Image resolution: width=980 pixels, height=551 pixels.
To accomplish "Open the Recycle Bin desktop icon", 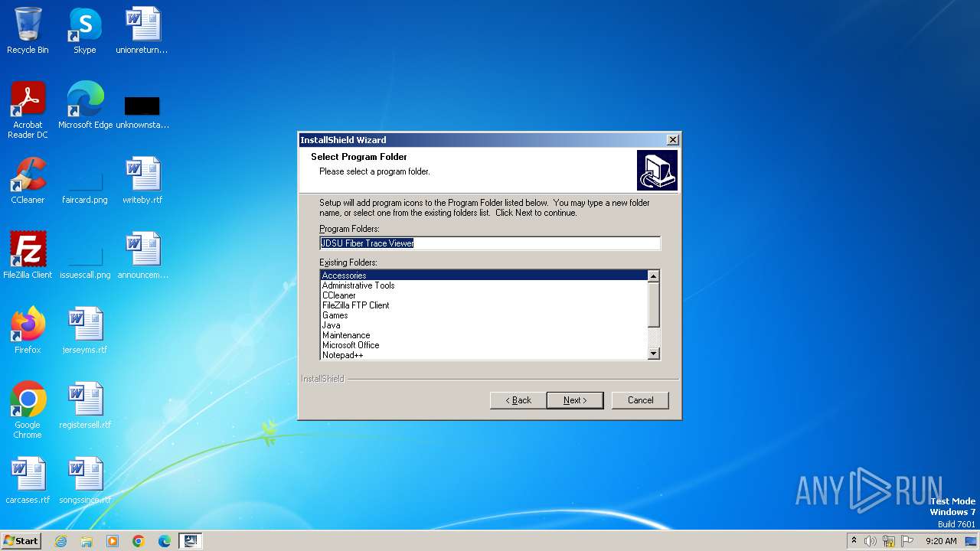I will click(x=28, y=31).
